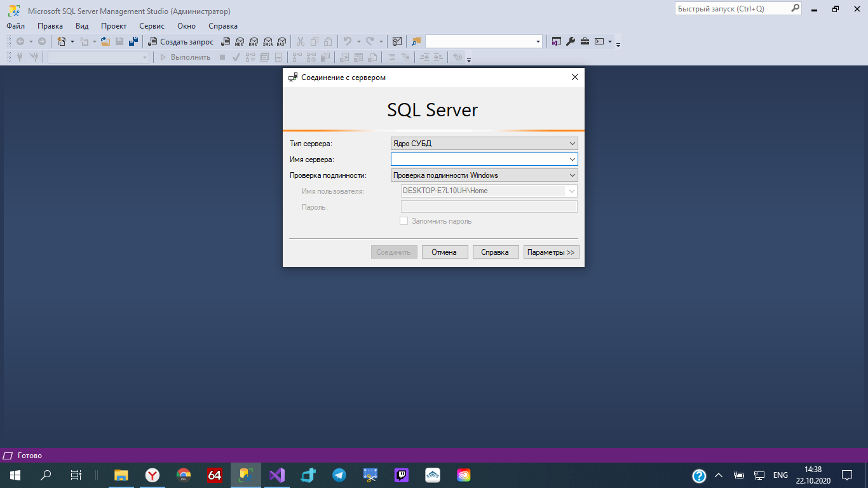The image size is (868, 488).
Task: Click the Task View icon on taskbar
Action: (x=76, y=475)
